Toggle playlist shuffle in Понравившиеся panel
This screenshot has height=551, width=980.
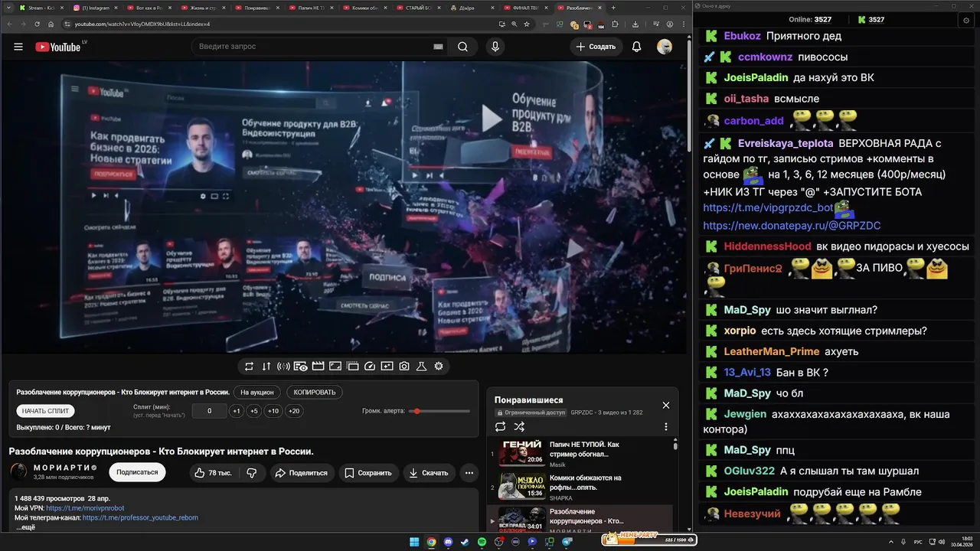[x=519, y=427]
